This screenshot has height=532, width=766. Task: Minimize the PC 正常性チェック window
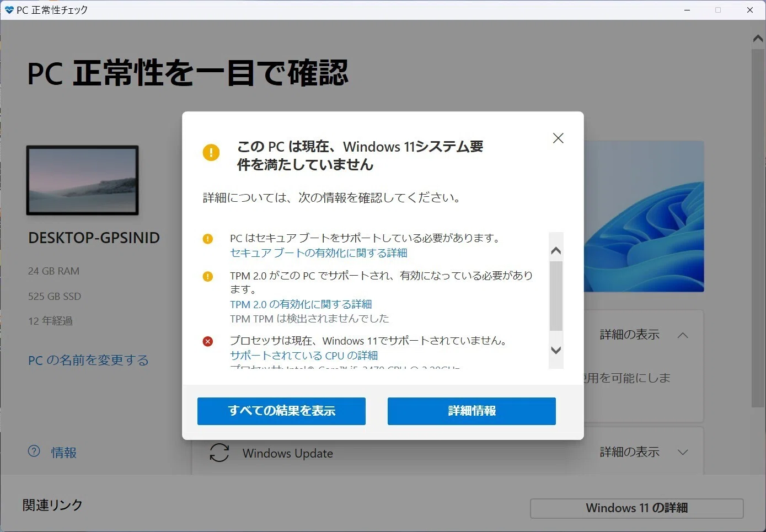tap(687, 10)
